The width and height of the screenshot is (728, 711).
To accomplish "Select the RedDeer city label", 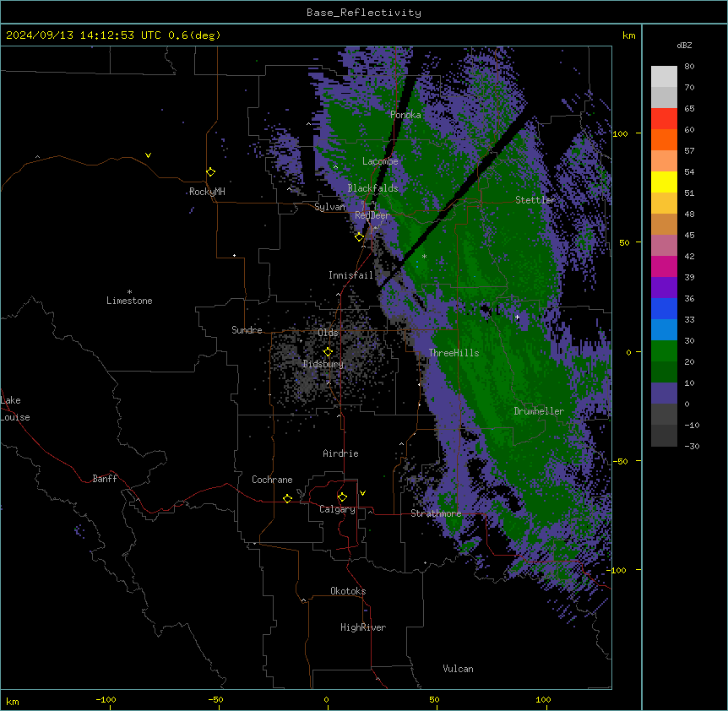I will click(372, 215).
